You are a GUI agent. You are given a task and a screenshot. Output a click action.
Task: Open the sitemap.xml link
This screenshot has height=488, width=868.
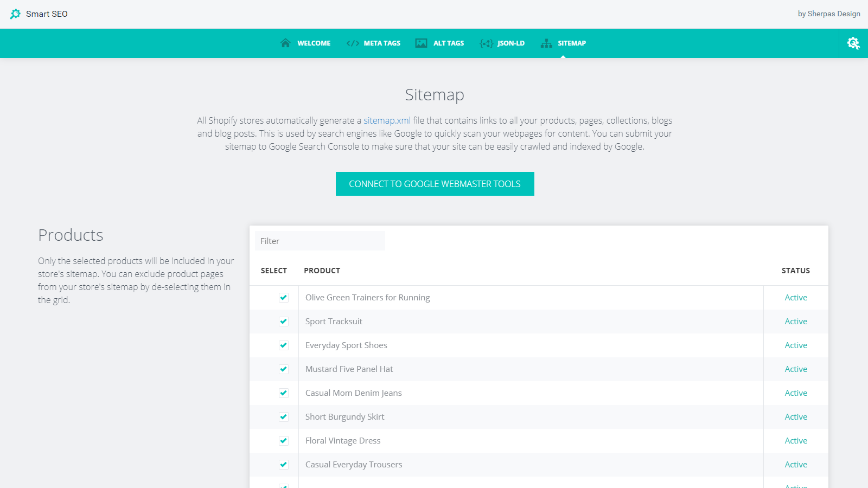387,120
